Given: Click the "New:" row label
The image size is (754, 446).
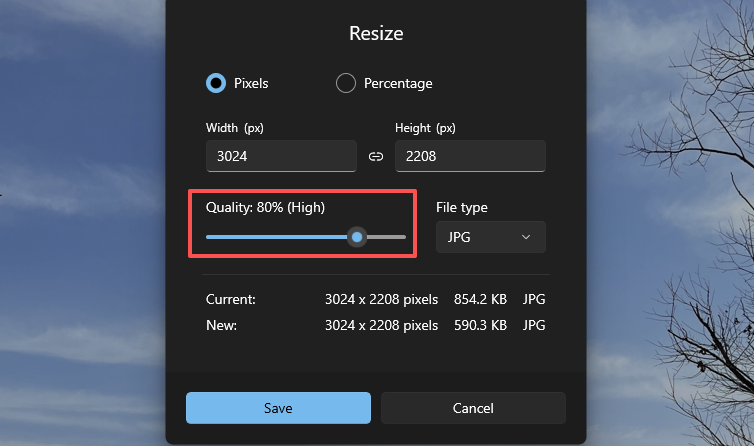Looking at the screenshot, I should click(x=221, y=325).
